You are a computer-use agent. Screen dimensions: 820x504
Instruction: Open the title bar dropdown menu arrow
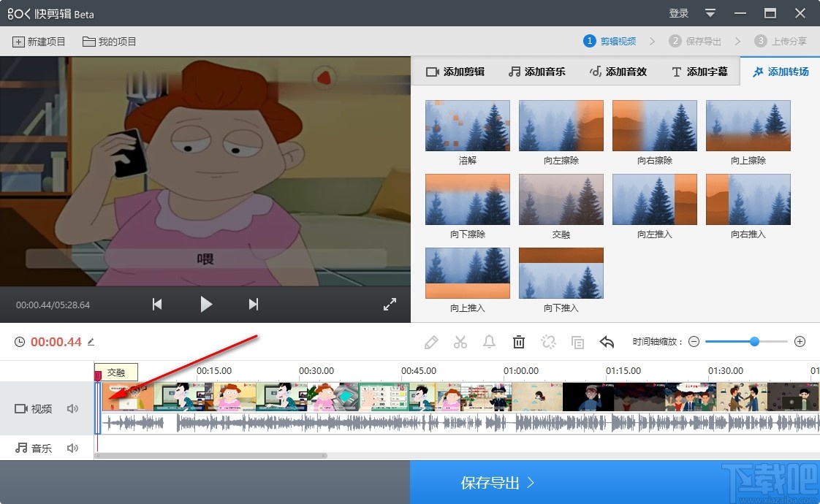[x=710, y=13]
